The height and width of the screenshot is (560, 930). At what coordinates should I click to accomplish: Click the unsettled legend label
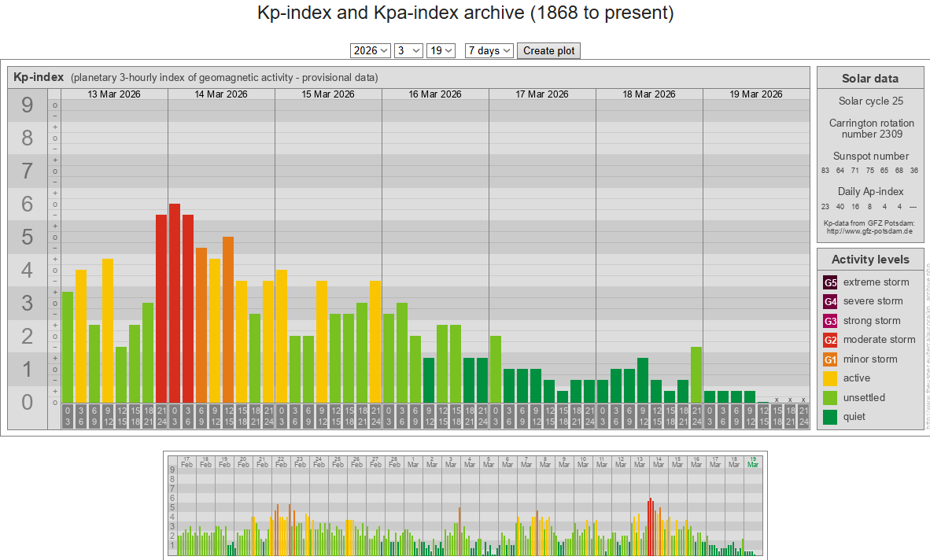tap(864, 398)
